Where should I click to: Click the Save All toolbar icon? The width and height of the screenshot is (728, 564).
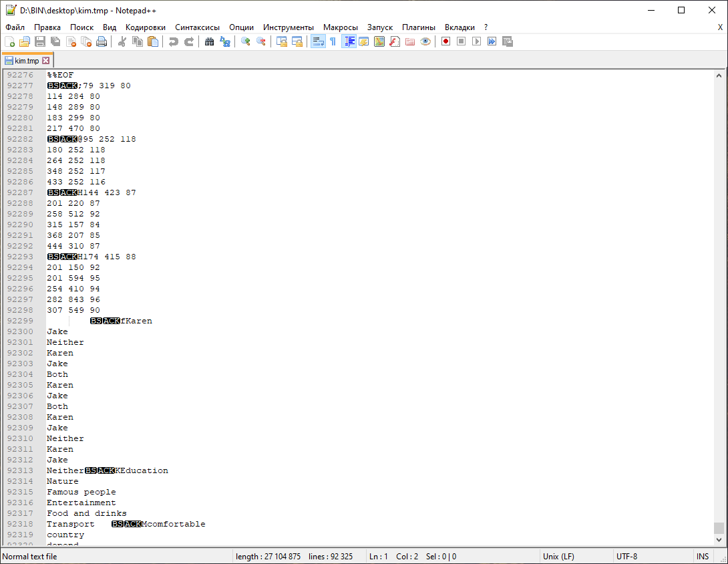click(55, 42)
